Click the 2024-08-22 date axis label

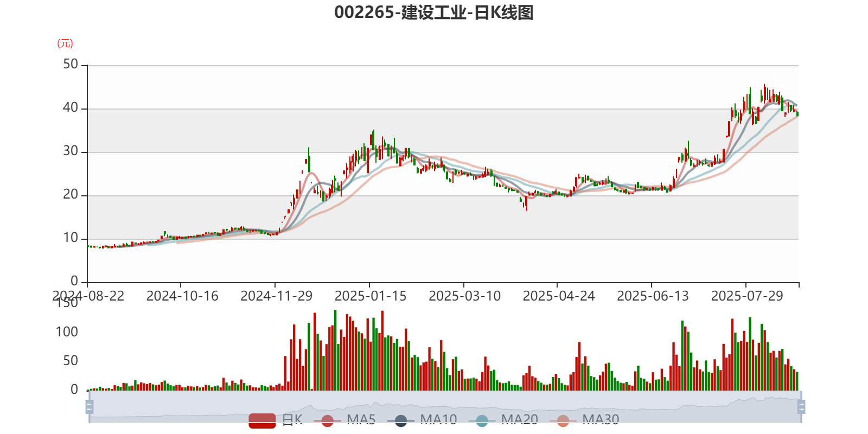[88, 296]
